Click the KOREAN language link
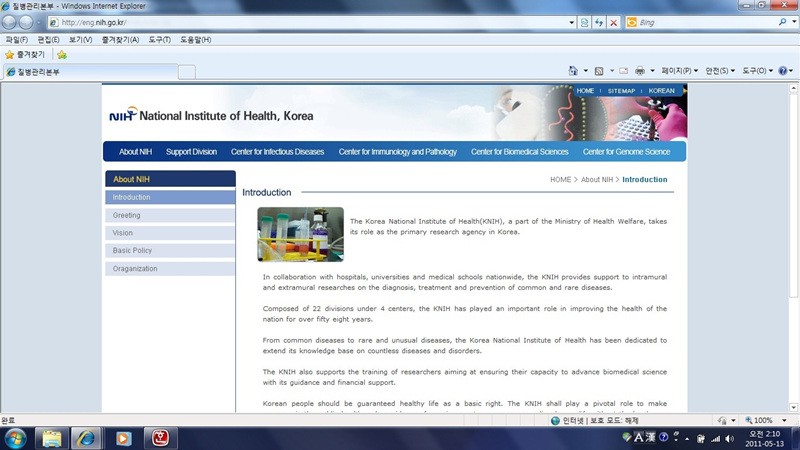Screen dimensions: 800x450 pos(661,91)
